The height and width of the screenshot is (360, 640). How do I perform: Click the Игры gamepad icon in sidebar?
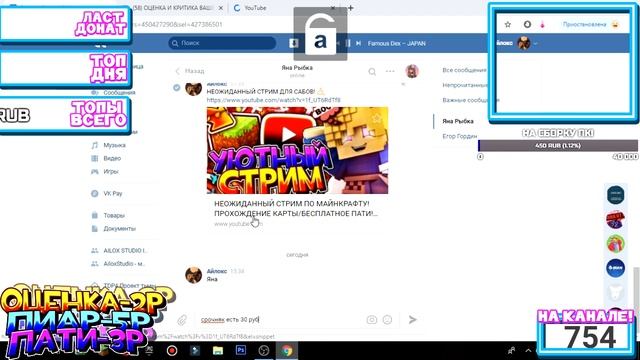(95, 171)
